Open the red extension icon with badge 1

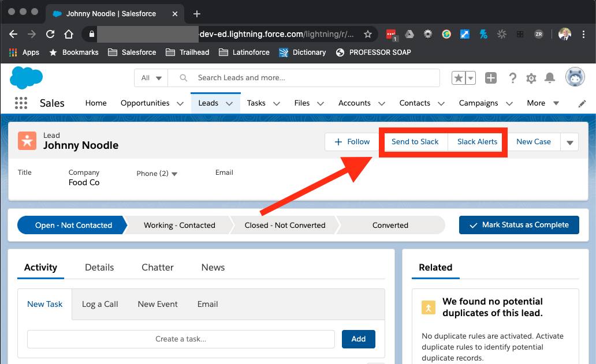pos(391,35)
